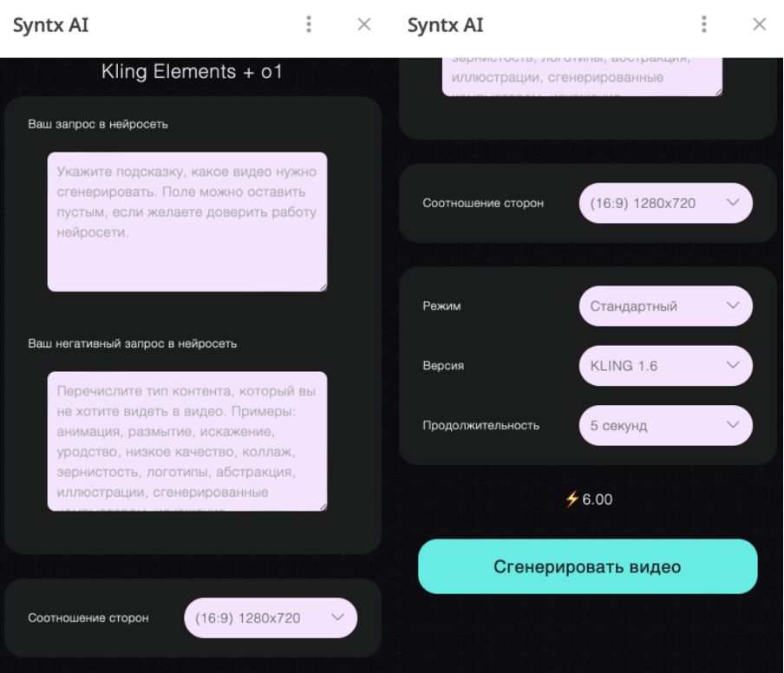Focus the negative prompt field in left panel
784x673 pixels.
tap(186, 441)
